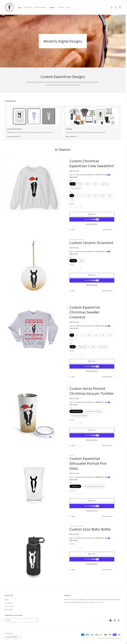Go to All Products menu item
127x644 pixels.
pos(27,7)
